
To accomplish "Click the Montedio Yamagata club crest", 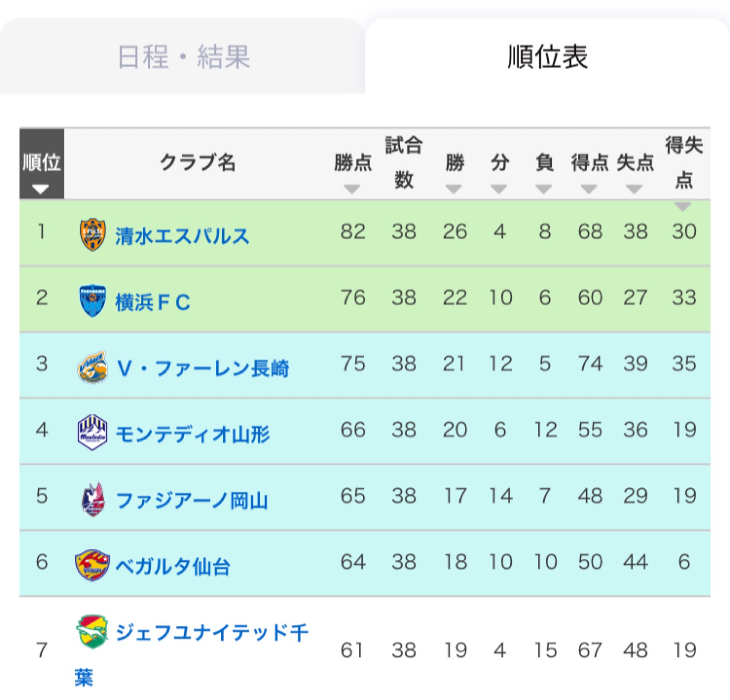I will 92,433.
